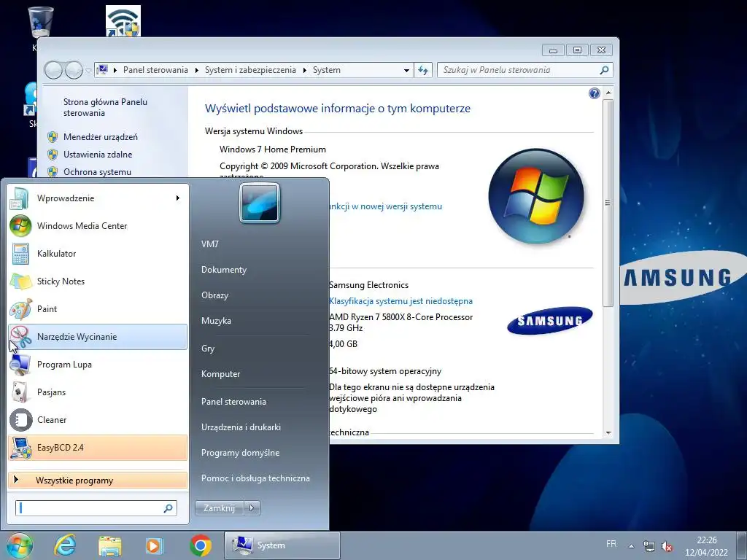Open the Recycle Bin desktop icon
This screenshot has height=560, width=747.
click(x=41, y=23)
